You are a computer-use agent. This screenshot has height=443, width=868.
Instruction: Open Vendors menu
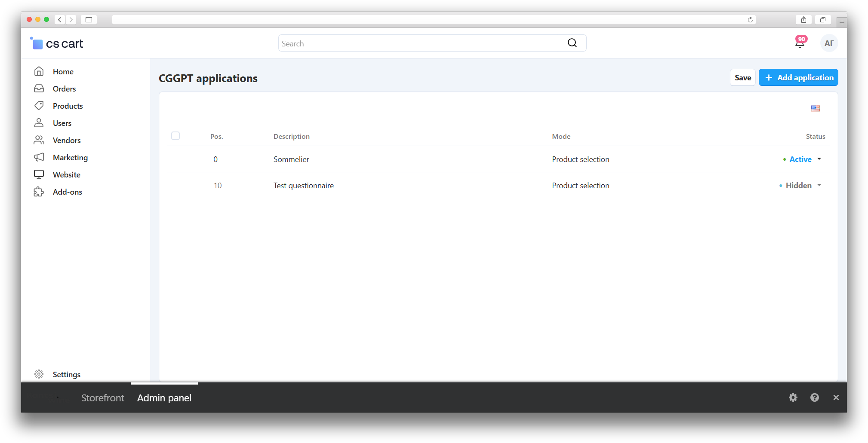tap(67, 140)
